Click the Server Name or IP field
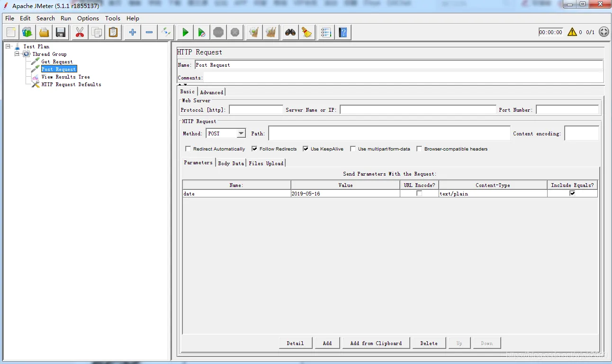The image size is (612, 364). 418,110
